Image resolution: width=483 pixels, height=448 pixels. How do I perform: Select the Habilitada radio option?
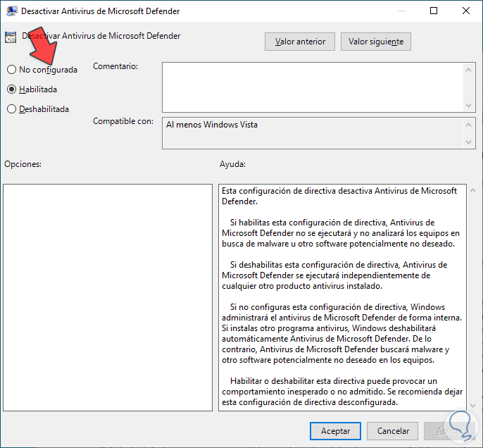(x=32, y=89)
